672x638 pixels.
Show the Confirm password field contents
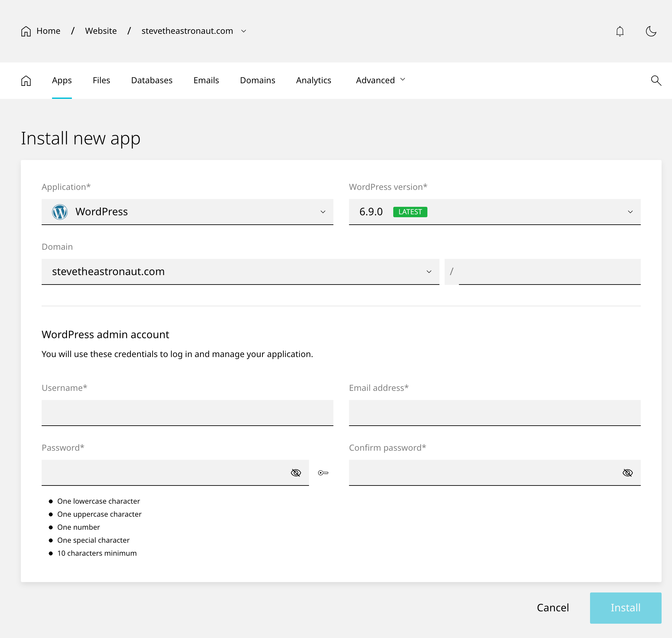pyautogui.click(x=627, y=473)
